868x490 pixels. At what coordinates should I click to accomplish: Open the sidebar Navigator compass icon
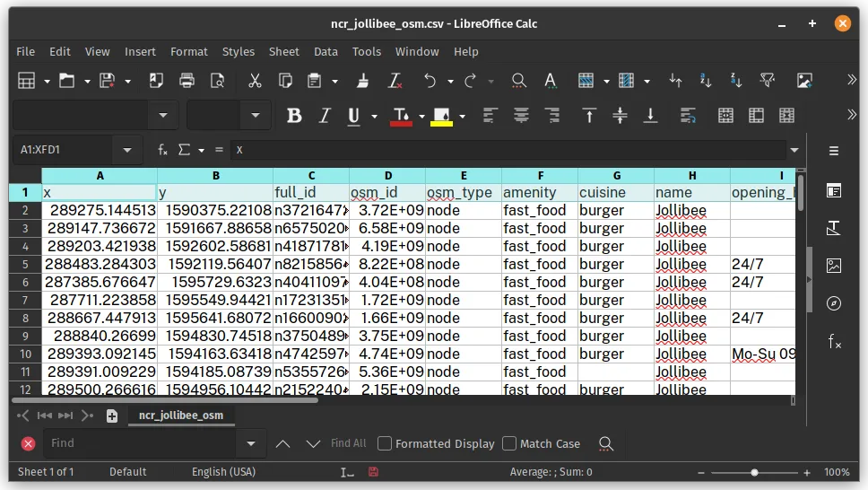(x=834, y=303)
